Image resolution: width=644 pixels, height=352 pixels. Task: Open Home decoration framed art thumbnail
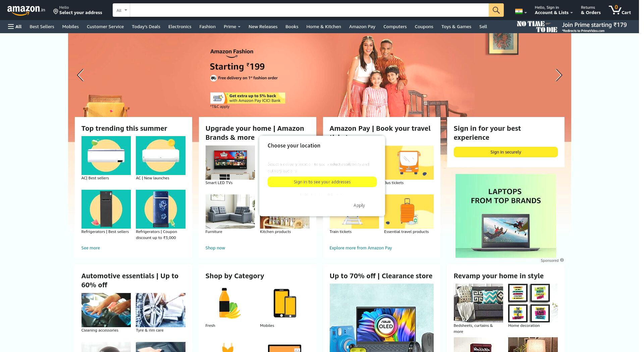(533, 303)
